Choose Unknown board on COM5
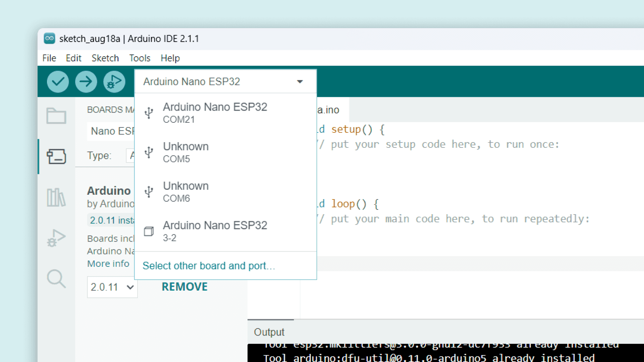644x362 pixels. (186, 152)
